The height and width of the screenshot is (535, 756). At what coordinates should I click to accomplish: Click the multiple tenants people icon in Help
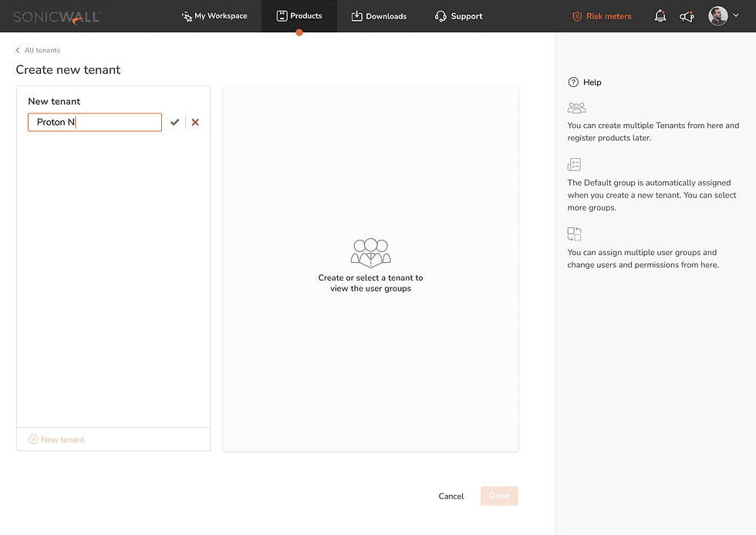click(x=577, y=108)
